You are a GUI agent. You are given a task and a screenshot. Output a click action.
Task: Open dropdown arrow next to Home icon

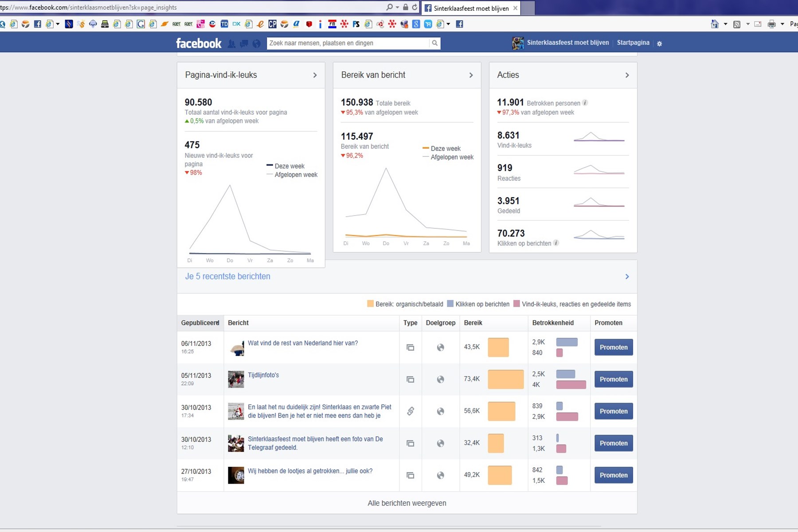coord(725,24)
